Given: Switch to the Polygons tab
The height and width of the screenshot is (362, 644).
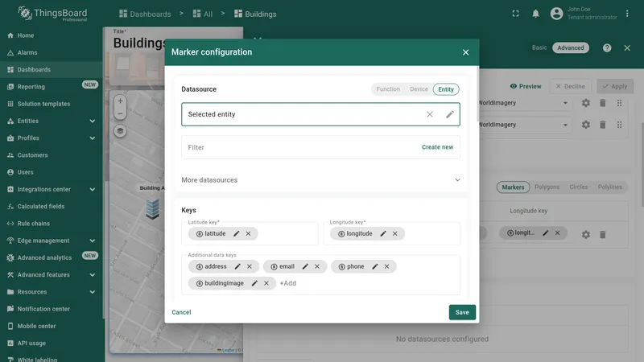Looking at the screenshot, I should click(x=547, y=187).
